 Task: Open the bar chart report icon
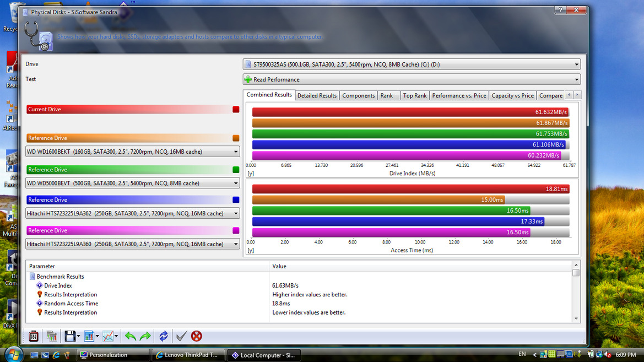click(x=89, y=336)
